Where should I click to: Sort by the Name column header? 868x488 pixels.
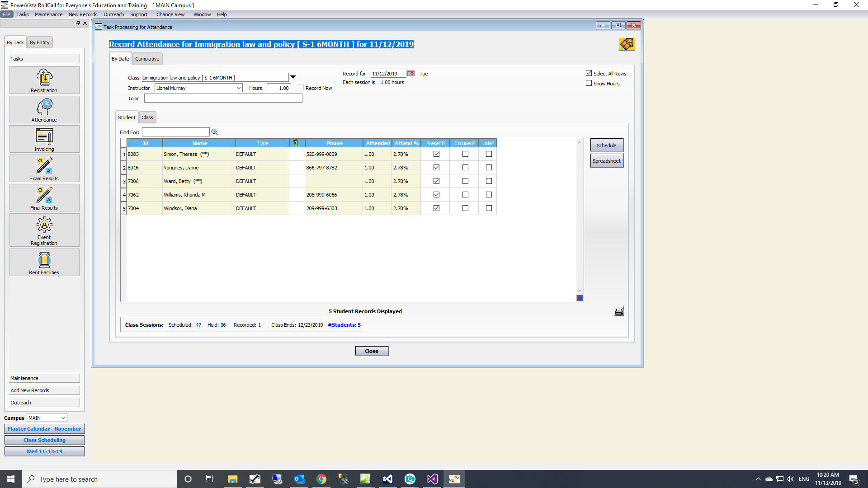pyautogui.click(x=199, y=143)
